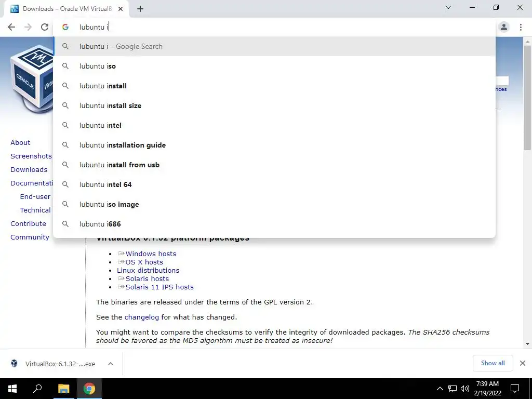
Task: Close the Downloads – Oracle VM VirtualBox tab
Action: [x=121, y=9]
